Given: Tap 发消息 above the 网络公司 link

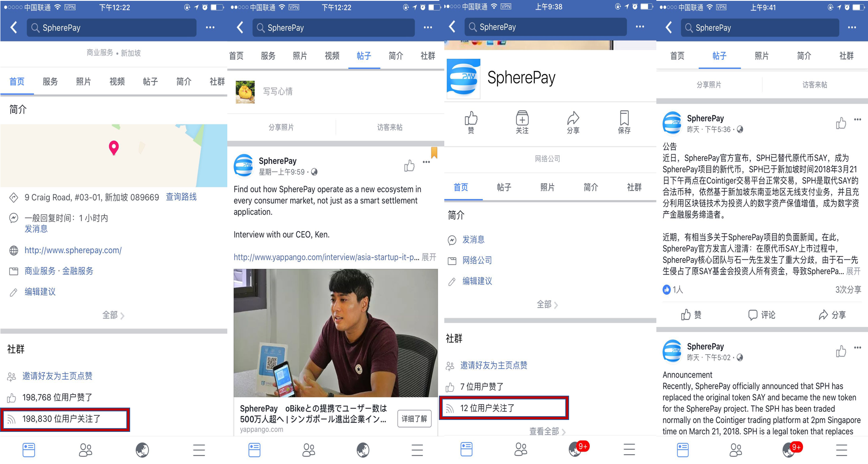Looking at the screenshot, I should click(x=473, y=240).
